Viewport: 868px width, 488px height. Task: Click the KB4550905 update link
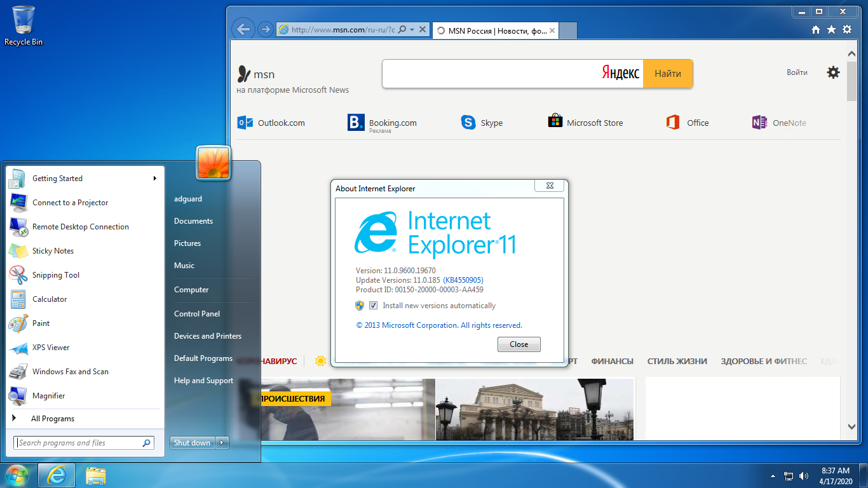tap(463, 280)
